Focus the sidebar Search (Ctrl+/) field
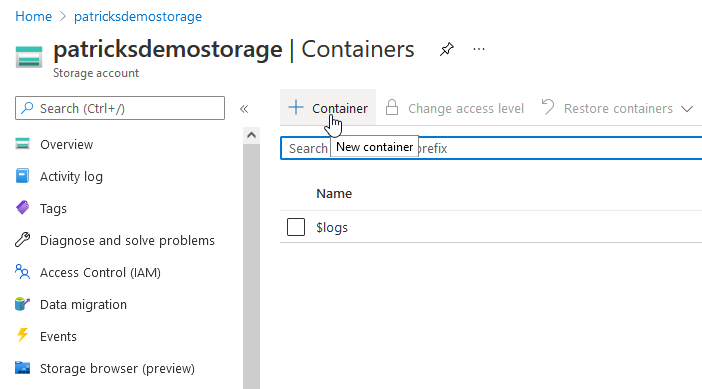Viewport: 702px width, 389px height. click(x=120, y=108)
